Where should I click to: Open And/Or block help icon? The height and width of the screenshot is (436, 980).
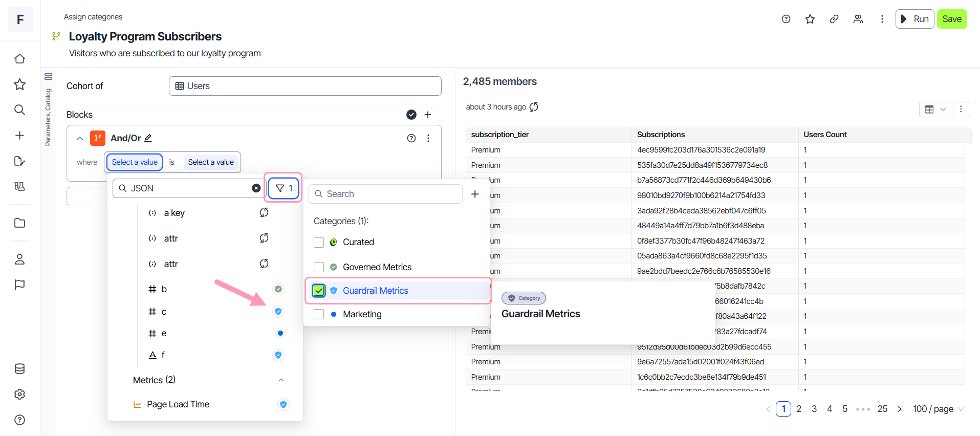tap(411, 138)
